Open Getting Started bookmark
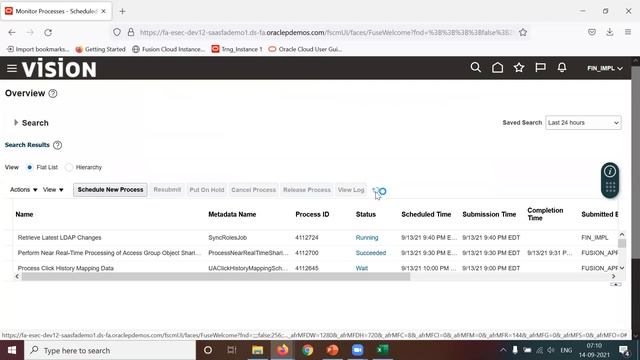Screen dimensions: 640x360 (100, 49)
